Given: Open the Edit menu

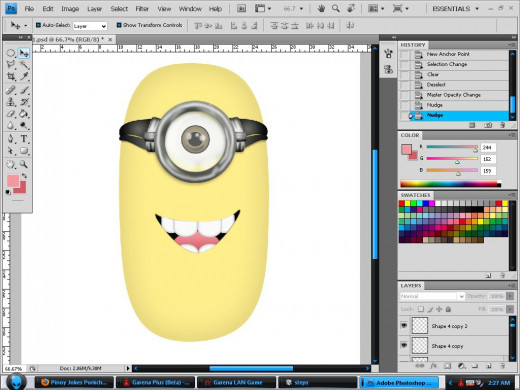Looking at the screenshot, I should click(48, 9).
